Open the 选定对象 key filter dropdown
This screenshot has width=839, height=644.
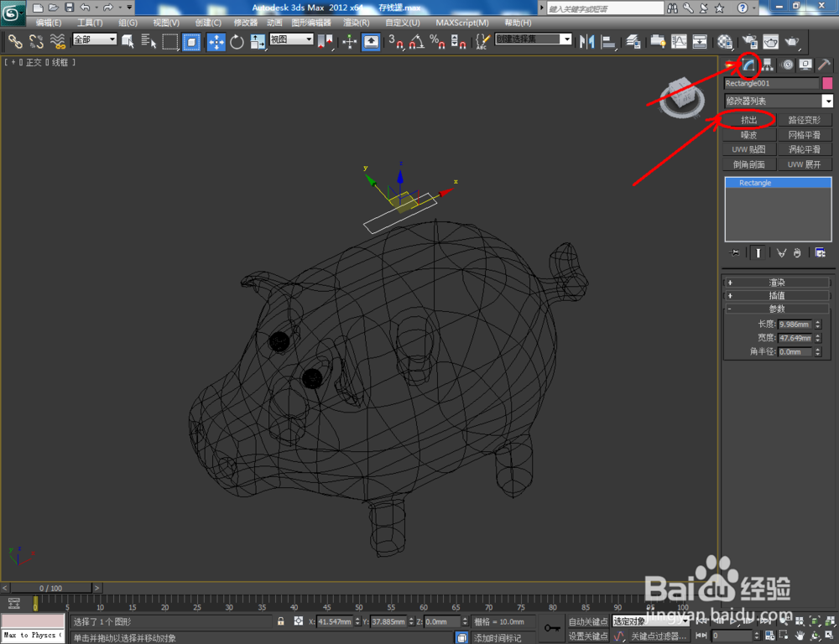coord(651,621)
